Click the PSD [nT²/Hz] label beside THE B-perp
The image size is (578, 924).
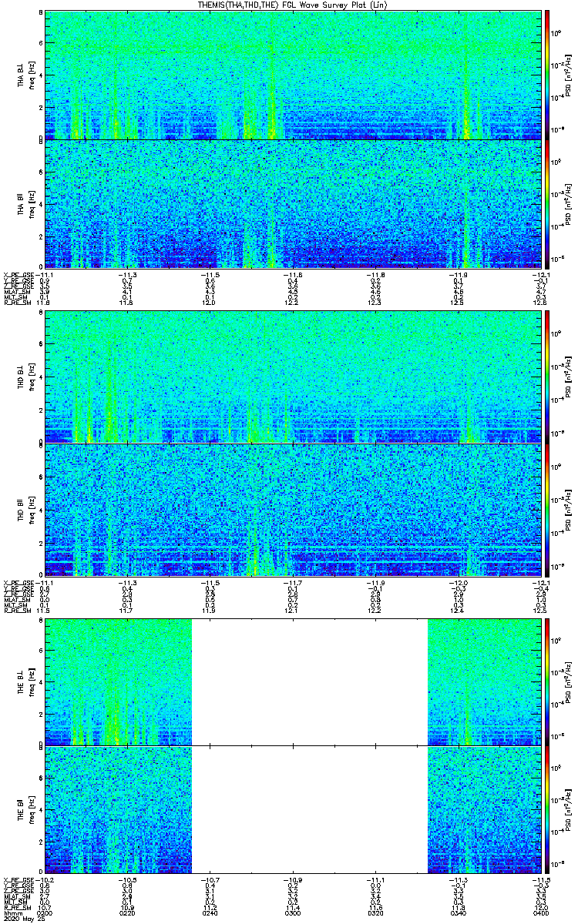click(x=569, y=681)
